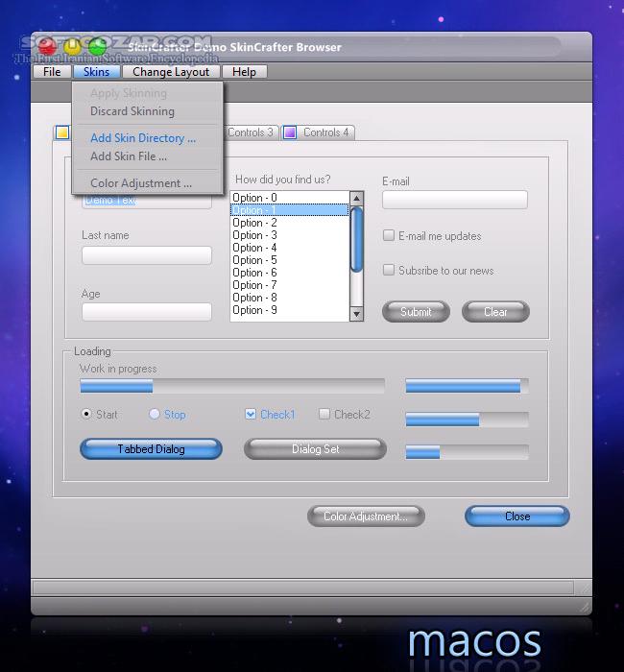Uncheck the Check1 checkbox
The image size is (624, 672).
pyautogui.click(x=251, y=414)
